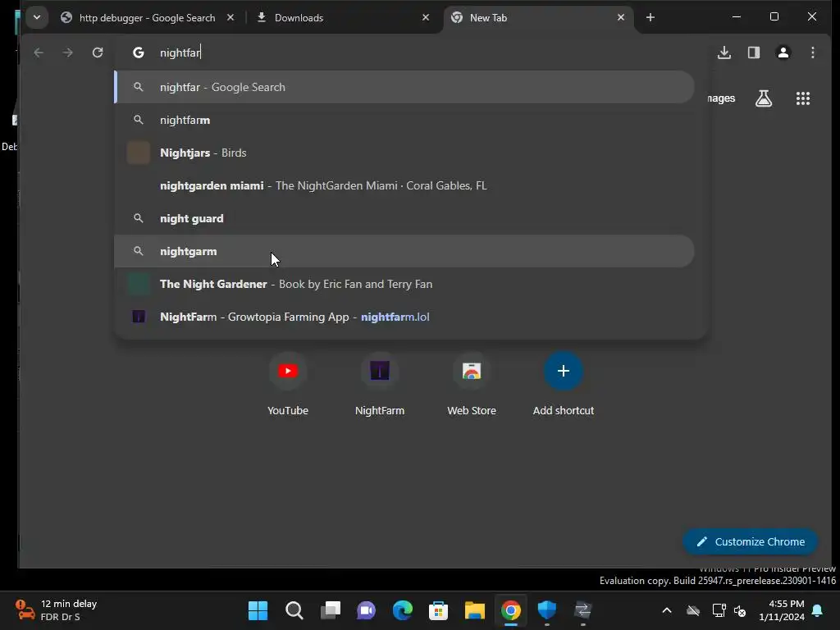Click The Night Gardener book thumbnail
This screenshot has height=630, width=840.
[x=138, y=284]
